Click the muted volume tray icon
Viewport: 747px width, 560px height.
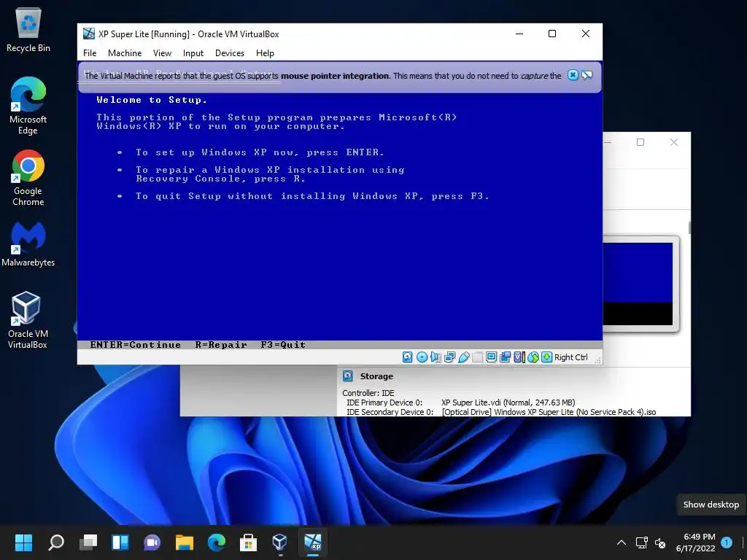[660, 542]
